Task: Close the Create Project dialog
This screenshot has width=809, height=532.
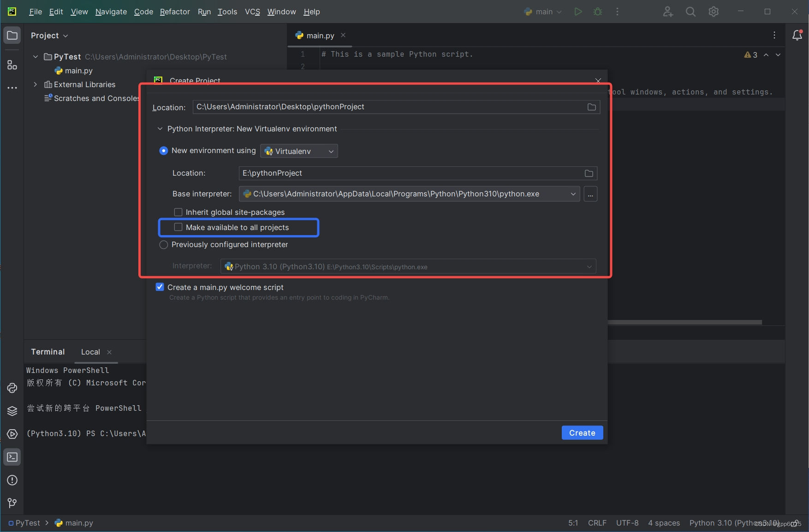Action: click(598, 81)
